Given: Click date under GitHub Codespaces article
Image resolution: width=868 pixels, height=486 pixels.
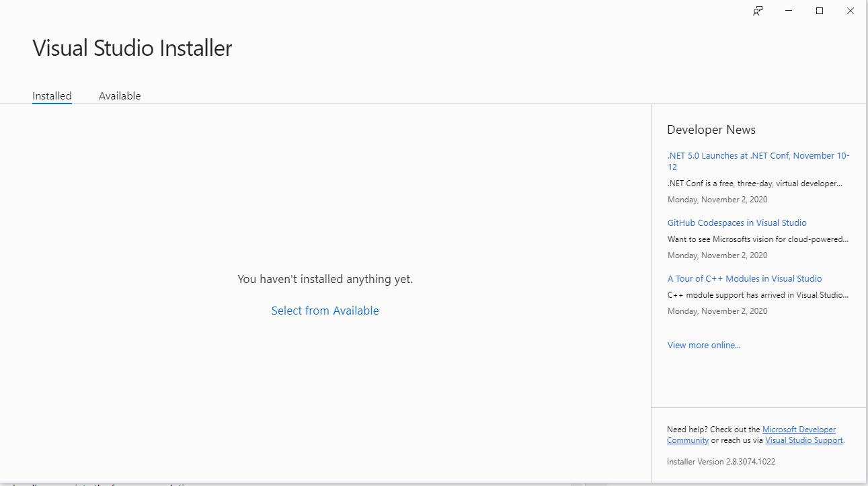Looking at the screenshot, I should (717, 255).
